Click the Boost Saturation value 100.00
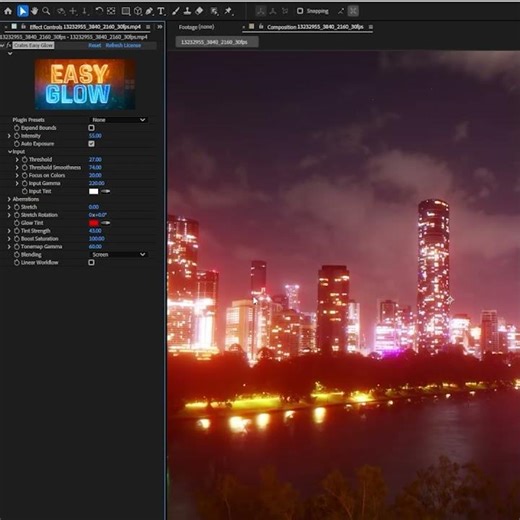 [x=97, y=239]
